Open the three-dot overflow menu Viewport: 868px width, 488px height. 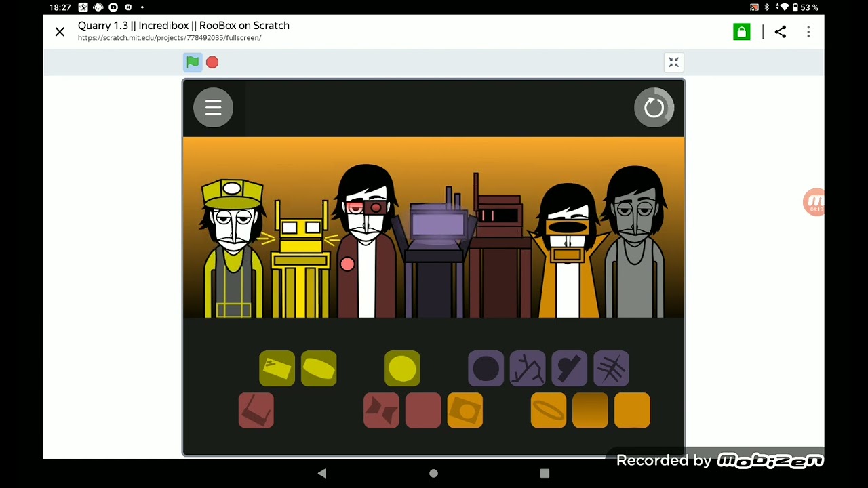pyautogui.click(x=808, y=32)
